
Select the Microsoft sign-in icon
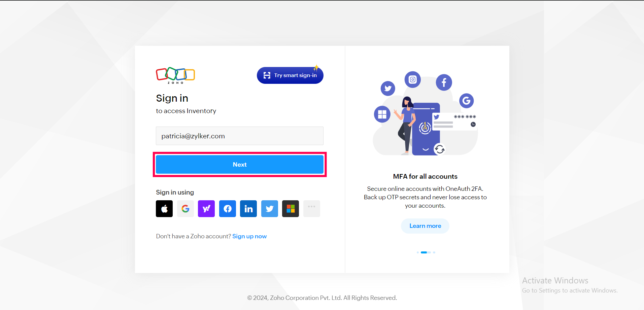[x=290, y=209]
